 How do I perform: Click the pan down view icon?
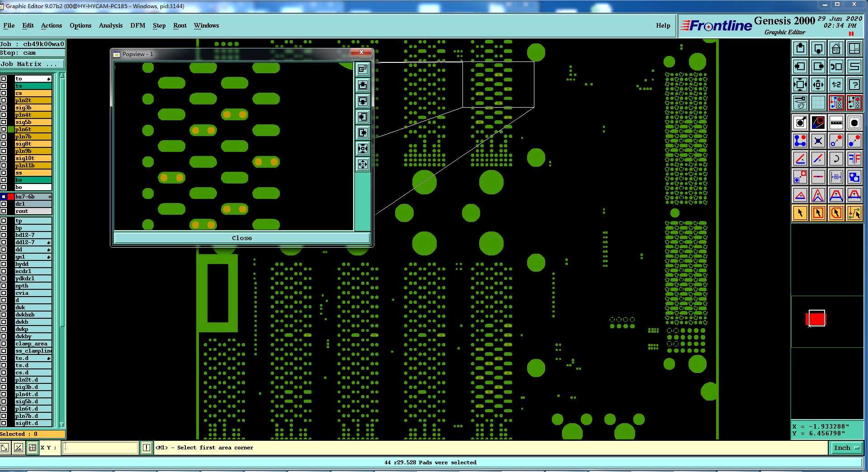coord(818,48)
